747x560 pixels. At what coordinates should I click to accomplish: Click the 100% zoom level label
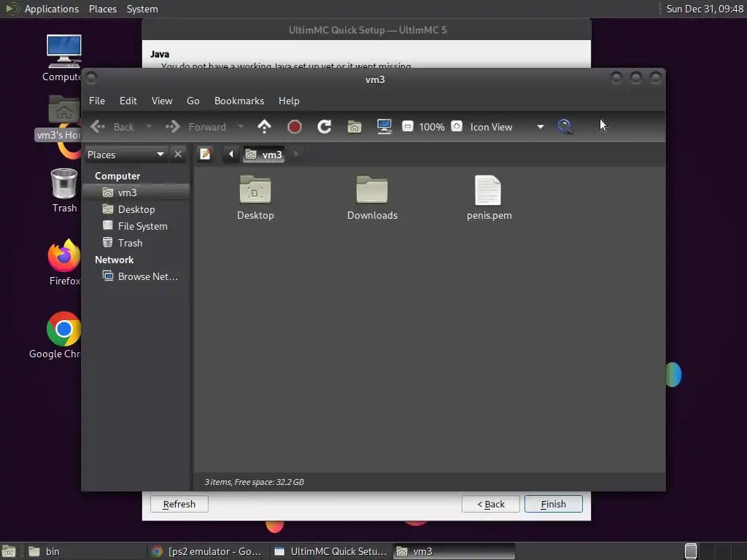(x=432, y=127)
